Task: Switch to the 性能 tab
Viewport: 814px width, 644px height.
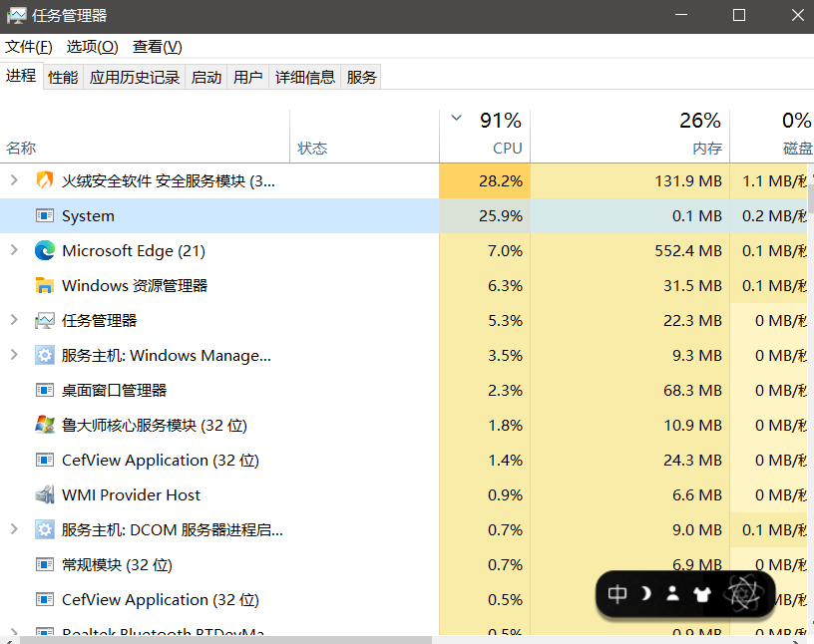Action: pyautogui.click(x=63, y=77)
